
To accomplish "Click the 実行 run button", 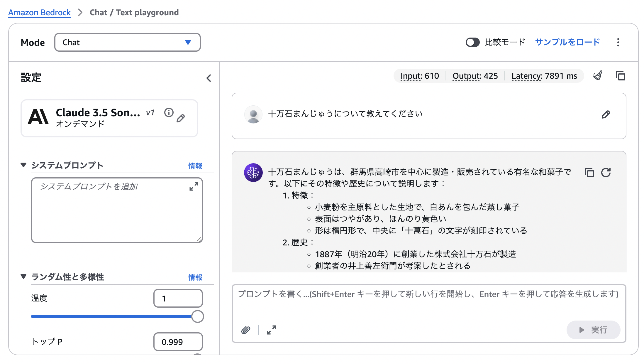I will tap(593, 330).
